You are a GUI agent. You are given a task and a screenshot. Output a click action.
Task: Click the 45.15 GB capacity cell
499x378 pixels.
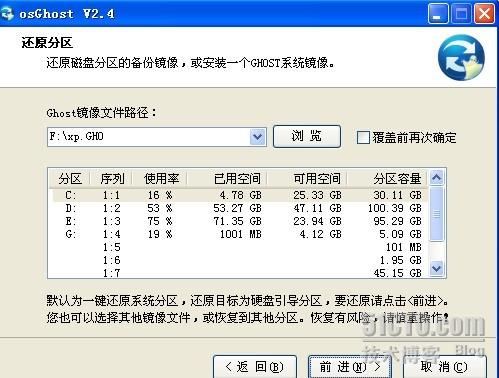[x=397, y=273]
